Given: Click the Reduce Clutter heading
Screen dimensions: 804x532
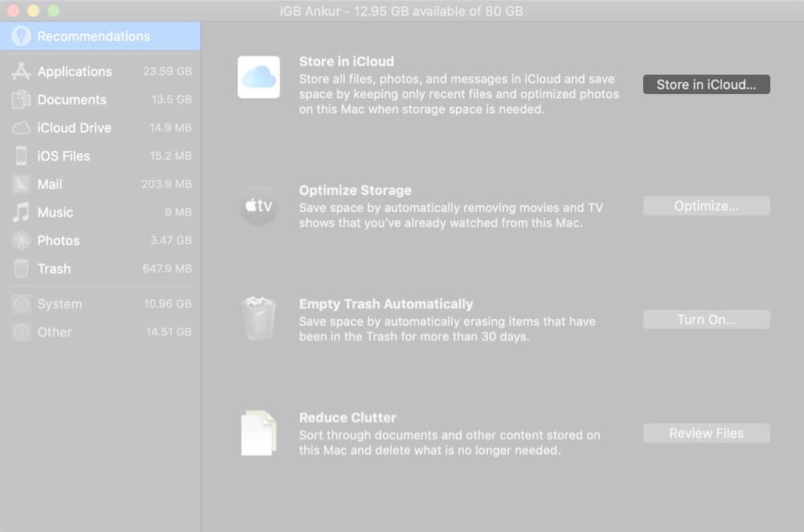Looking at the screenshot, I should [347, 418].
